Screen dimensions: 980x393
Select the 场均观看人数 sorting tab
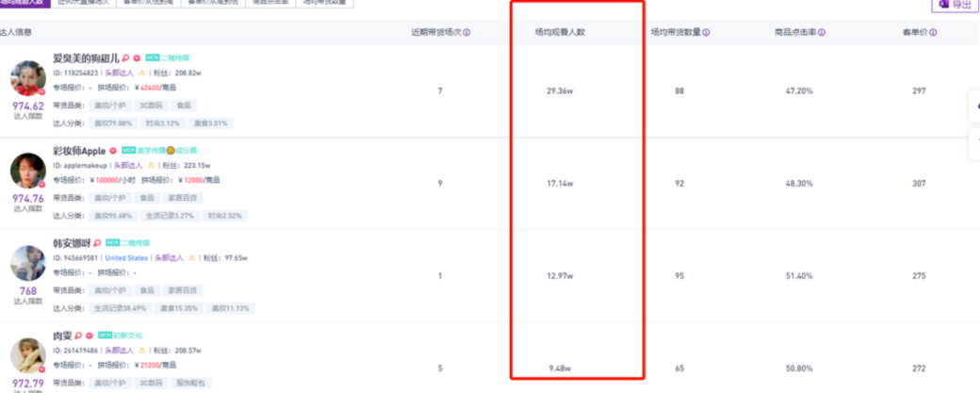coord(25,3)
